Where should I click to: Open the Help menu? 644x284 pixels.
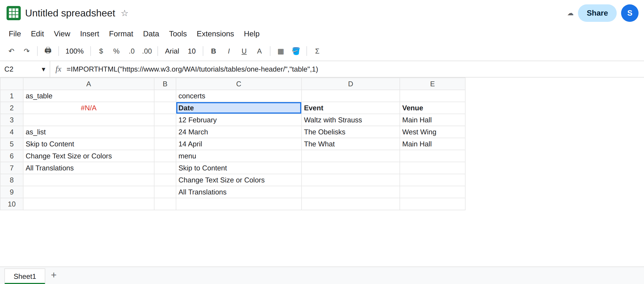click(x=251, y=34)
